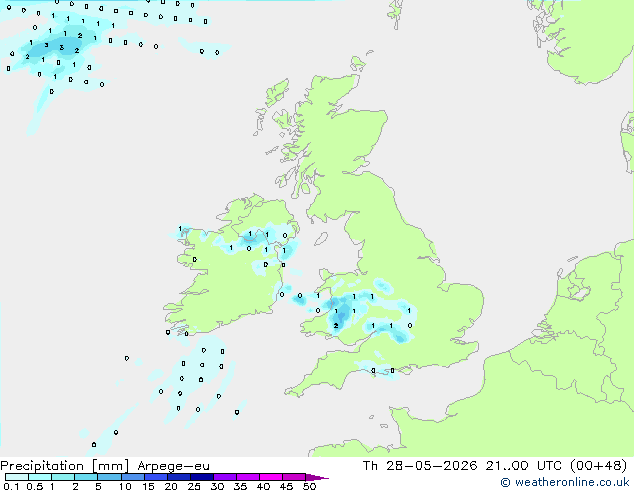This screenshot has width=634, height=490.
Task: Click the '0.1' legend scale label
Action: tap(11, 486)
